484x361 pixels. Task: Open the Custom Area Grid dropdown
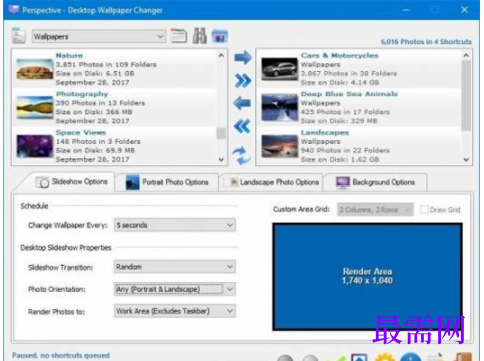[x=375, y=210]
